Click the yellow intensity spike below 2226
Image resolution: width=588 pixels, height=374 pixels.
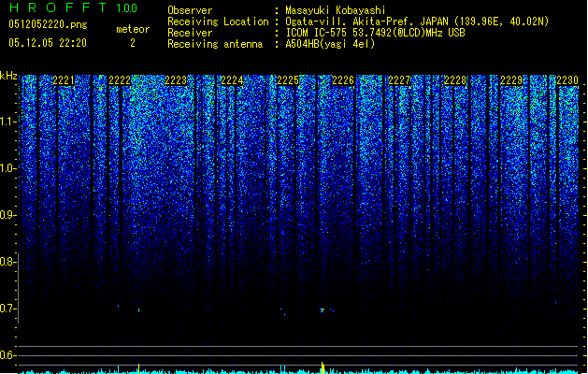coord(323,367)
